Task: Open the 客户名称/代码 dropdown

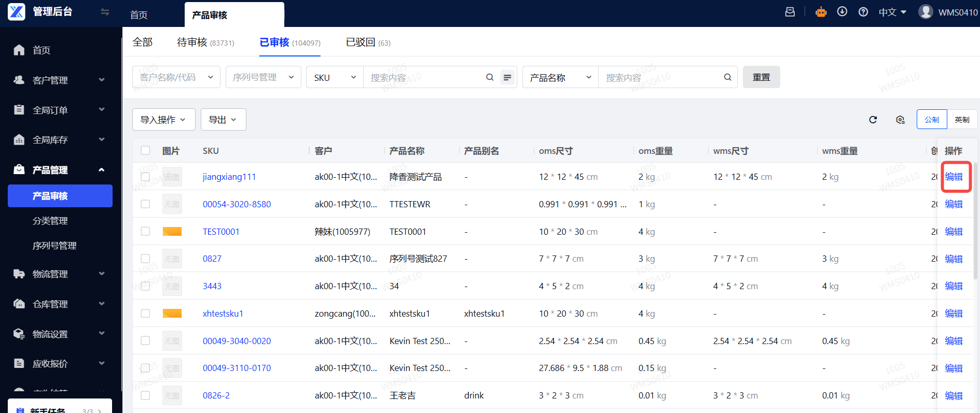Action: coord(176,77)
